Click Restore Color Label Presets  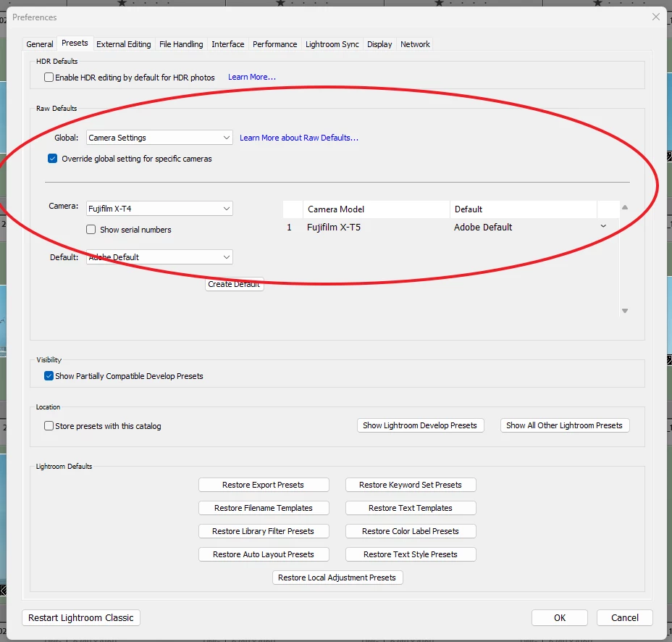(x=410, y=531)
